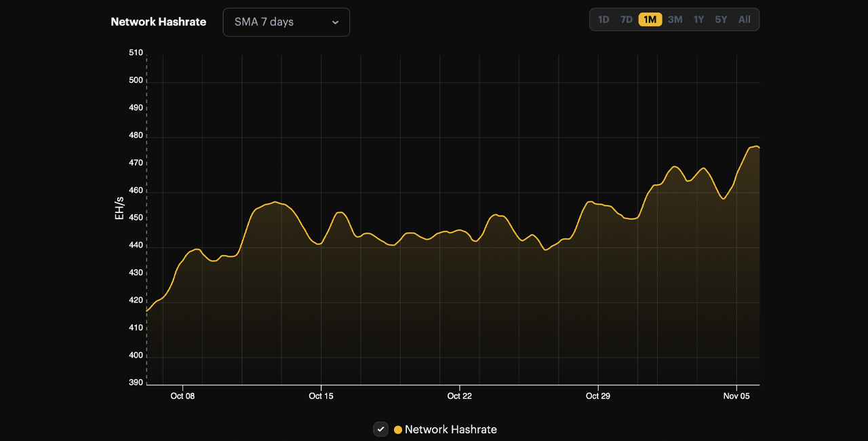Change the time range to 3M
The height and width of the screenshot is (441, 868).
click(675, 20)
